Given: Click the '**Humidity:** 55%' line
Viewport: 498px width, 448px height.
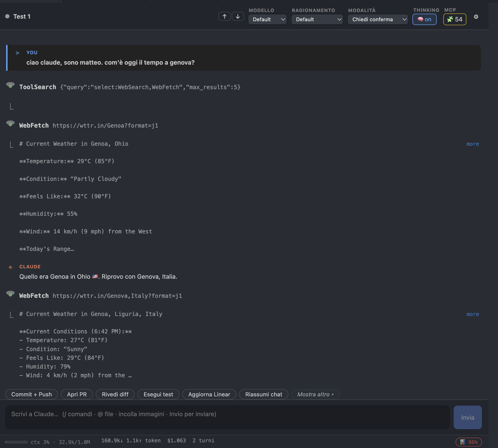Looking at the screenshot, I should (x=48, y=214).
